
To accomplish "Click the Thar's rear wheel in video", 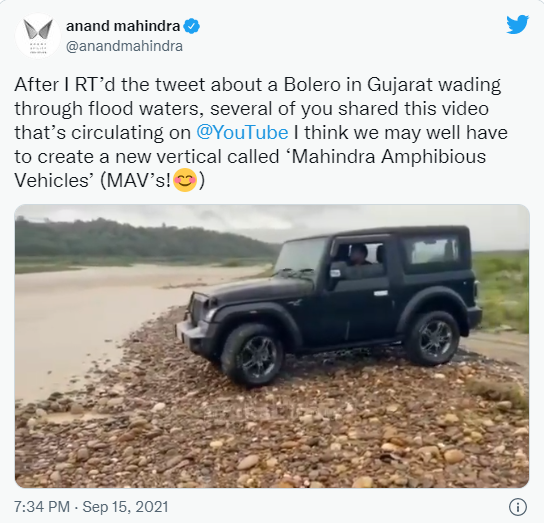I will coord(434,338).
